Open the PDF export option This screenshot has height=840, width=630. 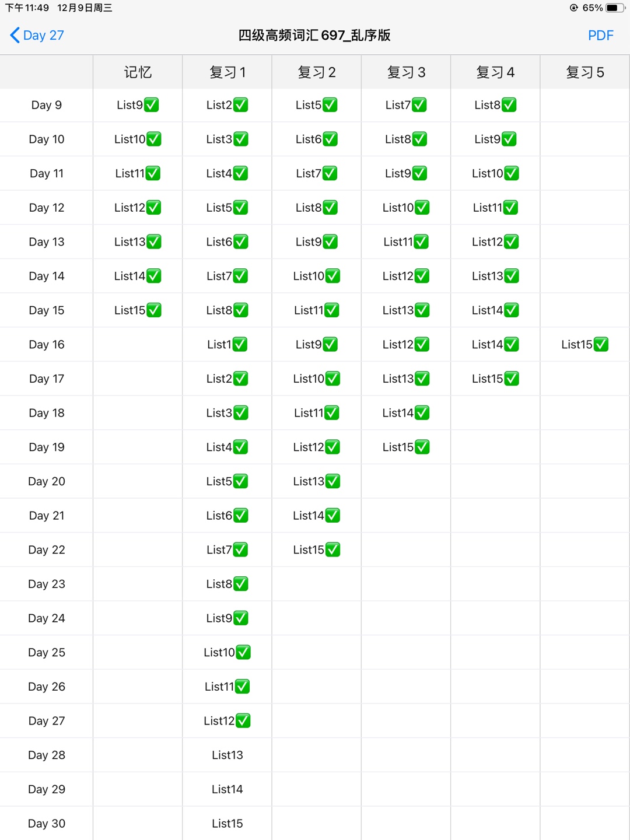point(600,36)
